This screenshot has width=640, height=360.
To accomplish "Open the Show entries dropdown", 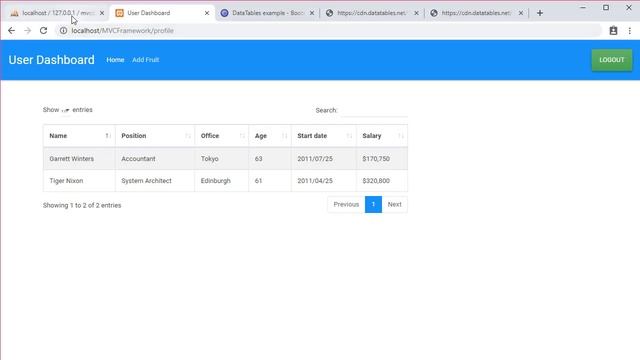I will tap(66, 110).
